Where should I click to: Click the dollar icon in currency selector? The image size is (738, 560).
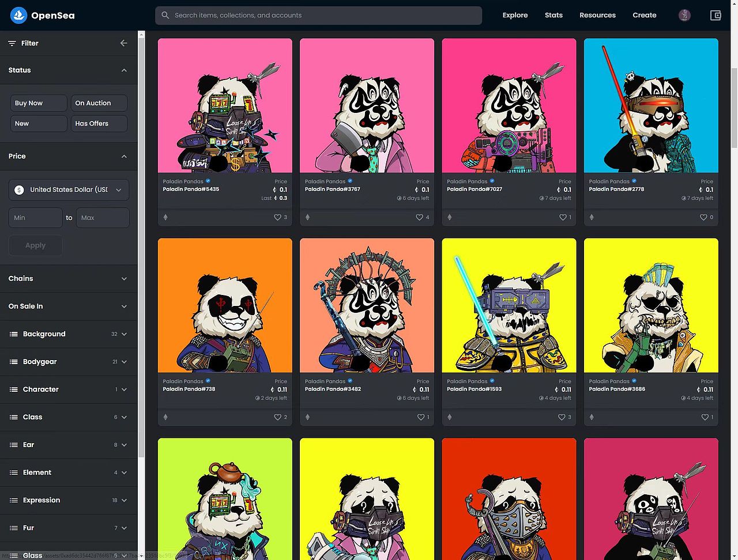click(19, 190)
